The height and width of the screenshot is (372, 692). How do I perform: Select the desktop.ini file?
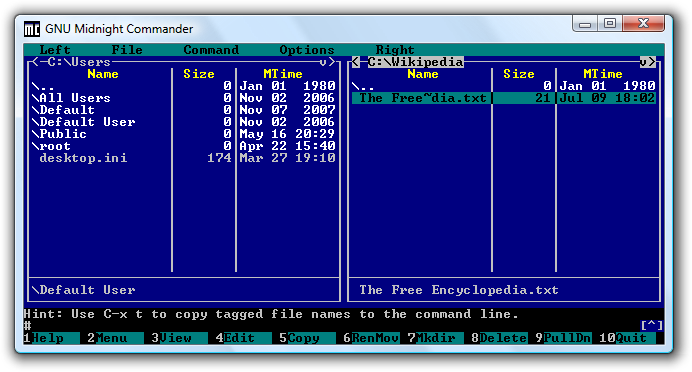click(x=83, y=158)
